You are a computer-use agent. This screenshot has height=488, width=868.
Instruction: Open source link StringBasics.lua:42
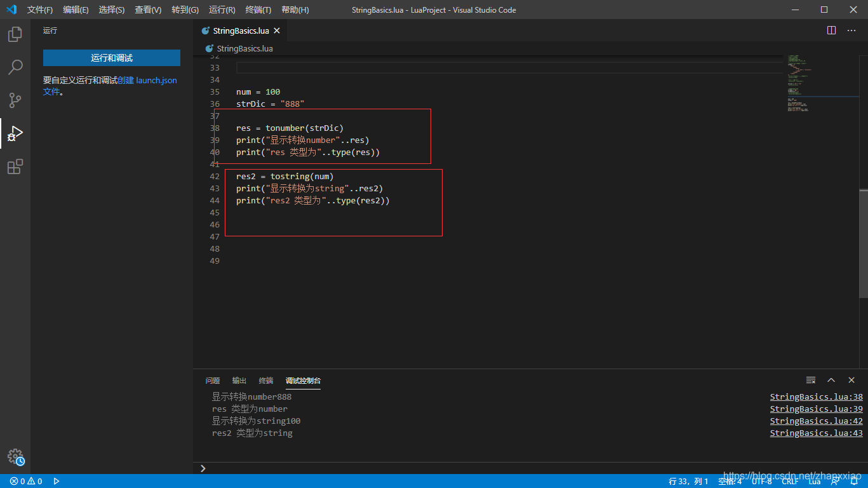point(817,421)
